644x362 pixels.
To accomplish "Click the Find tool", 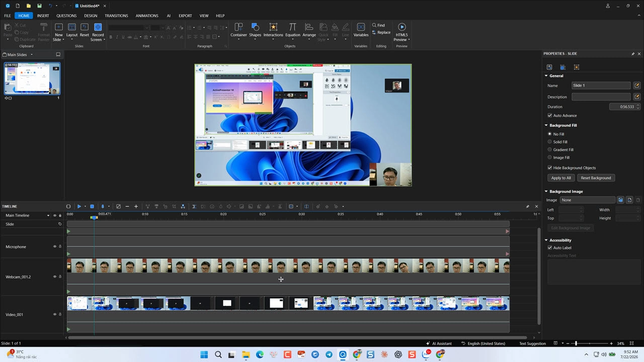I will tap(378, 25).
